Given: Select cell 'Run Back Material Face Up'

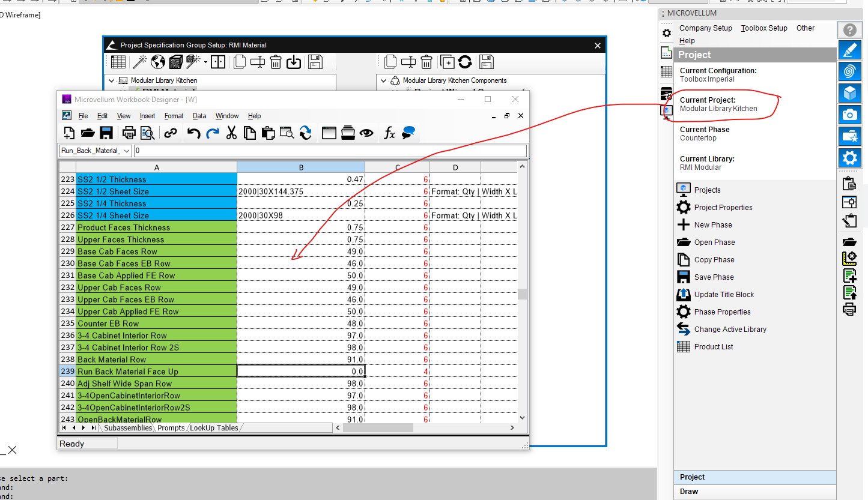Looking at the screenshot, I should click(x=156, y=372).
